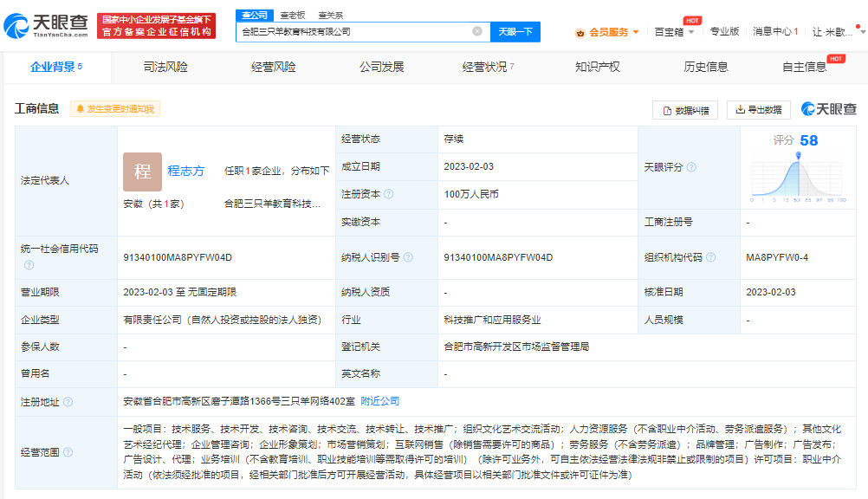Click the help icon beside 注册地址
868x499 pixels.
[x=68, y=402]
